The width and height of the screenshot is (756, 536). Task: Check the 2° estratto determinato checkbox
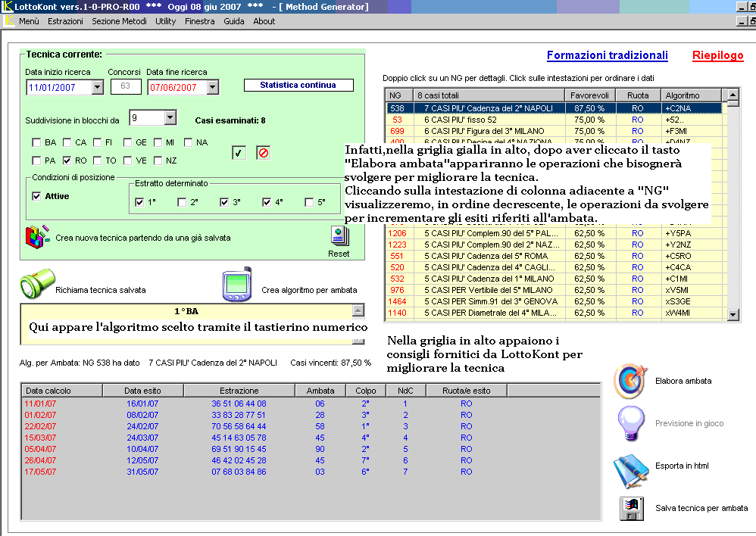pyautogui.click(x=182, y=202)
